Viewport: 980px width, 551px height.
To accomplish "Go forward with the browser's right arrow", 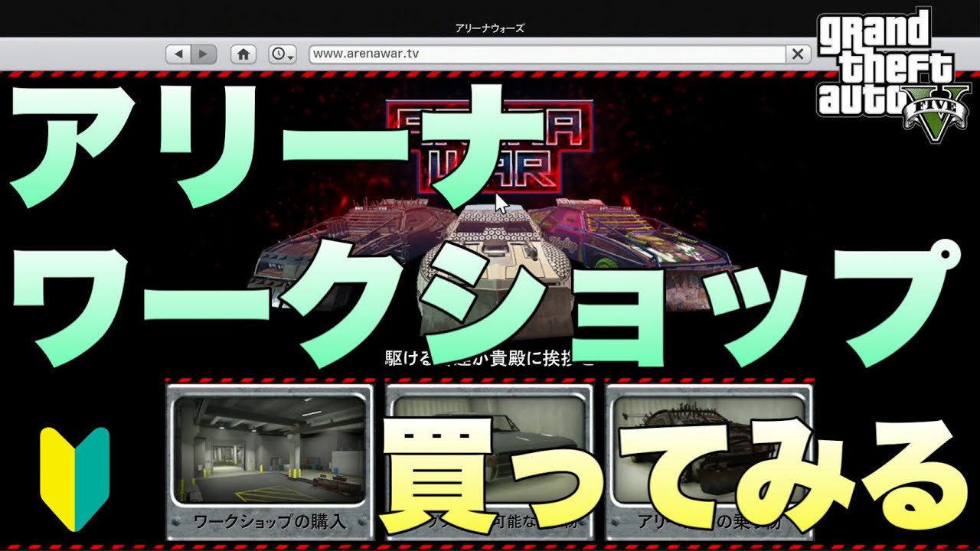I will [x=203, y=54].
